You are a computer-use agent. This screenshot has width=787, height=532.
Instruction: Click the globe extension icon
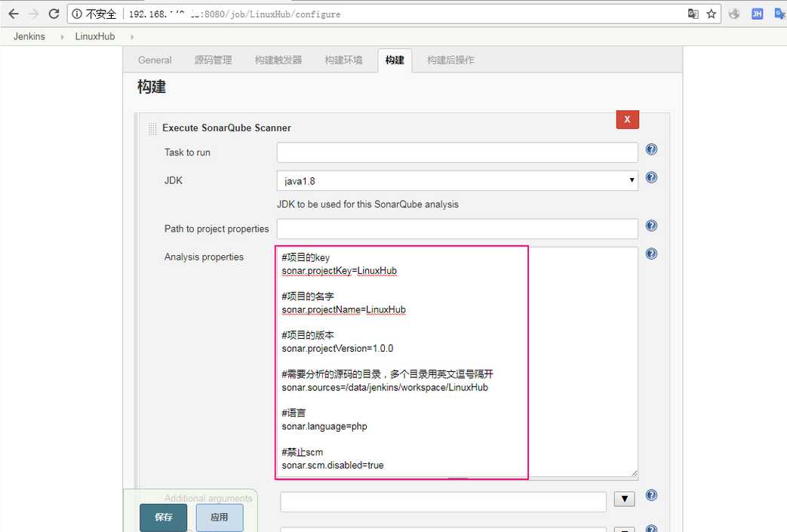[734, 14]
